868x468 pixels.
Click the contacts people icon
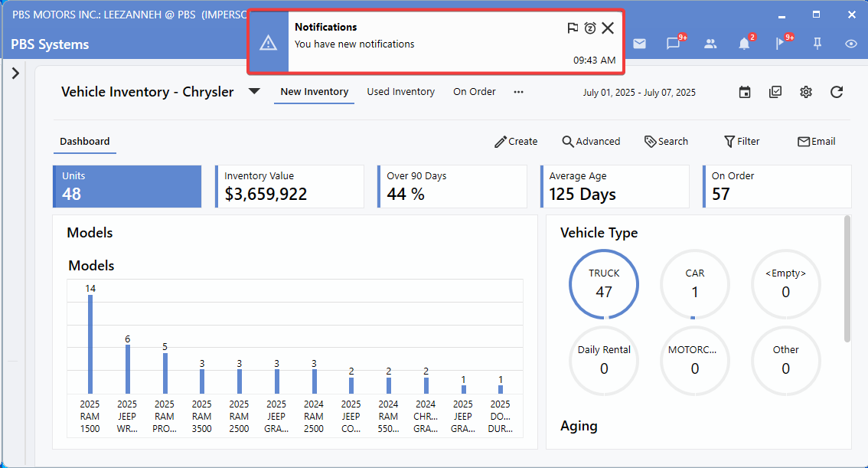(x=710, y=44)
